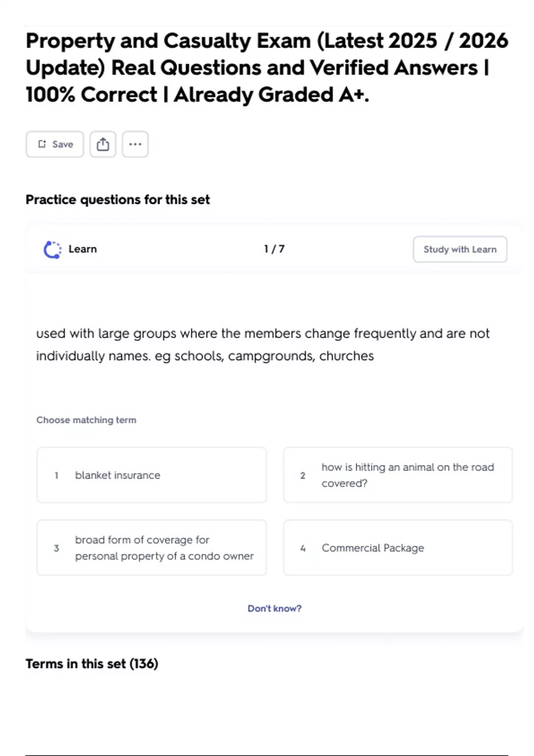Click the '1 / 7' question progress counter
Image resolution: width=534 pixels, height=756 pixels.
(x=274, y=249)
